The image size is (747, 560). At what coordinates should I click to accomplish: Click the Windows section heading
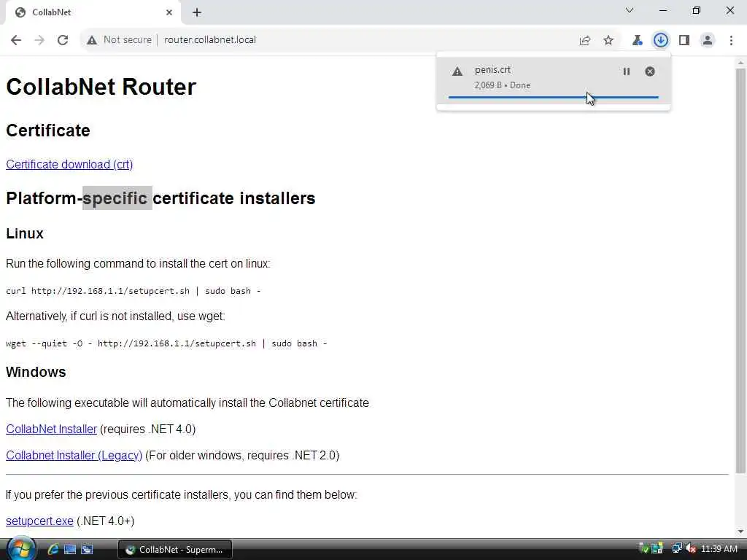36,372
